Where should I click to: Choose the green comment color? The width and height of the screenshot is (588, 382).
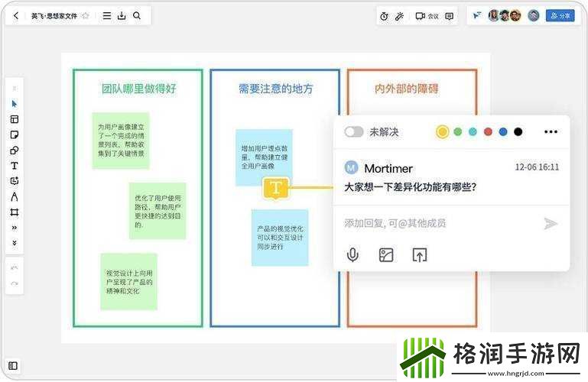tap(457, 132)
